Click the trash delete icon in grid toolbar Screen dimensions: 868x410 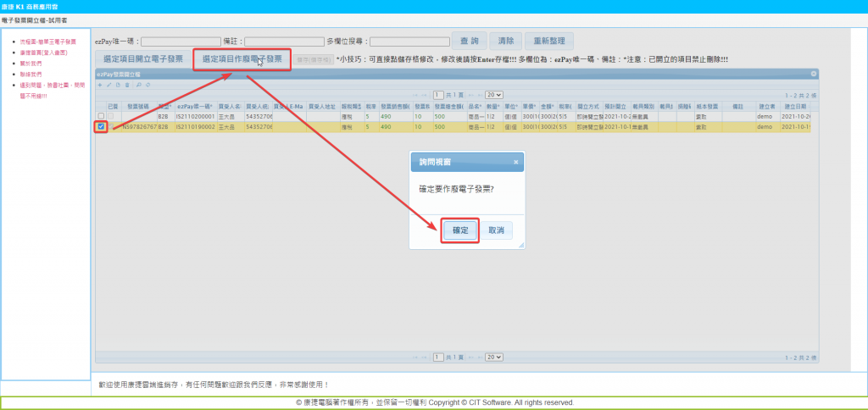pyautogui.click(x=127, y=85)
